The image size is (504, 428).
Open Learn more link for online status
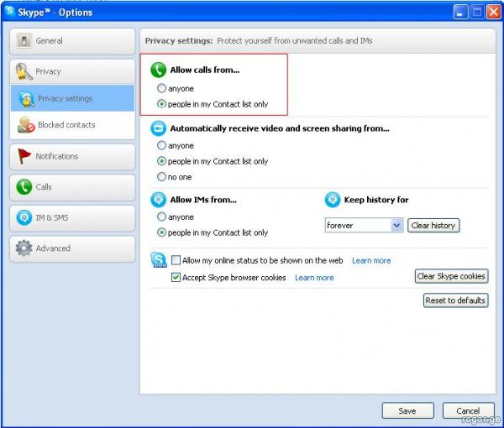tap(371, 260)
